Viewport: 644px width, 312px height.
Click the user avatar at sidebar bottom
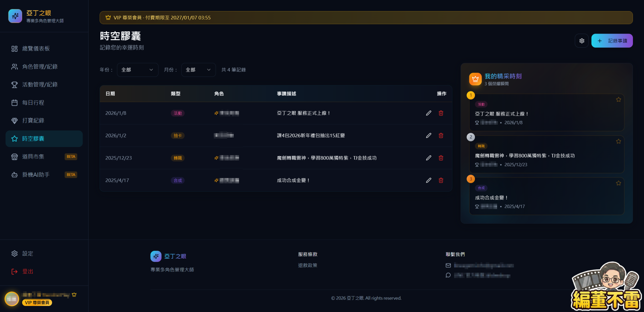tap(12, 299)
